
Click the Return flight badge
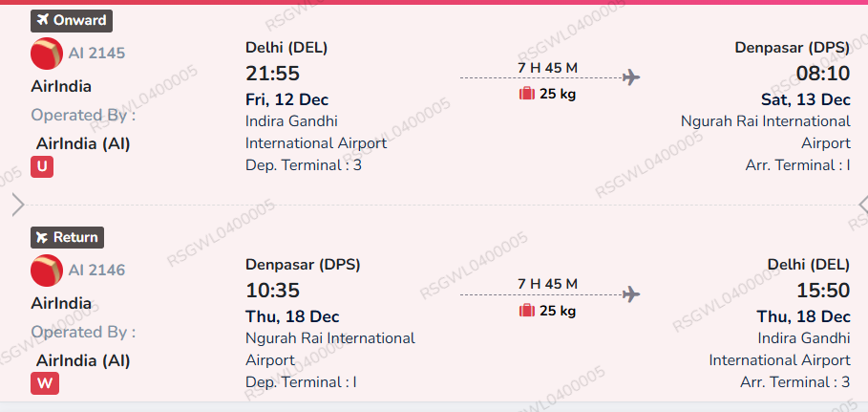pos(65,237)
